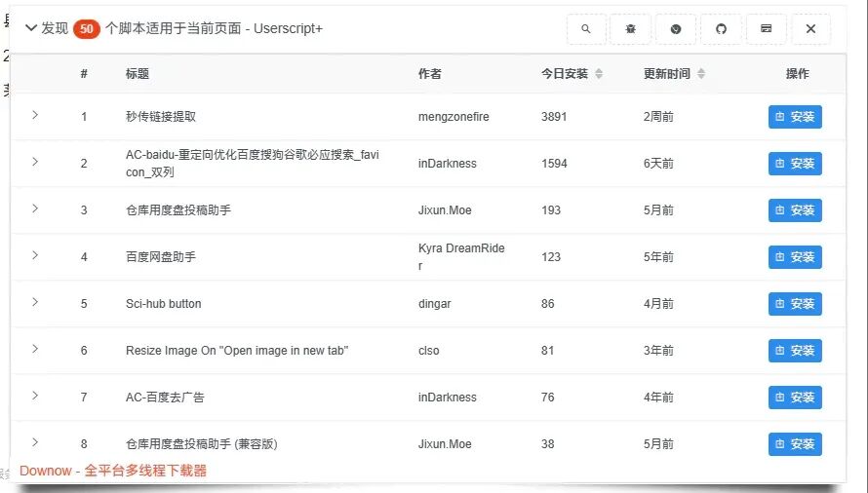The image size is (868, 493).
Task: Click the card-shaped icon next to GitHub icon
Action: tap(767, 29)
